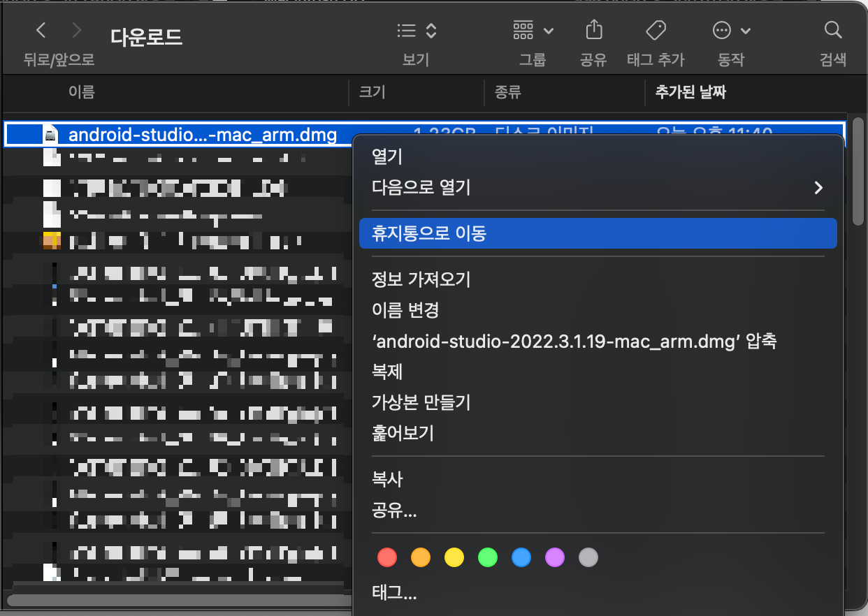Apply the blue tag color dot

point(521,557)
